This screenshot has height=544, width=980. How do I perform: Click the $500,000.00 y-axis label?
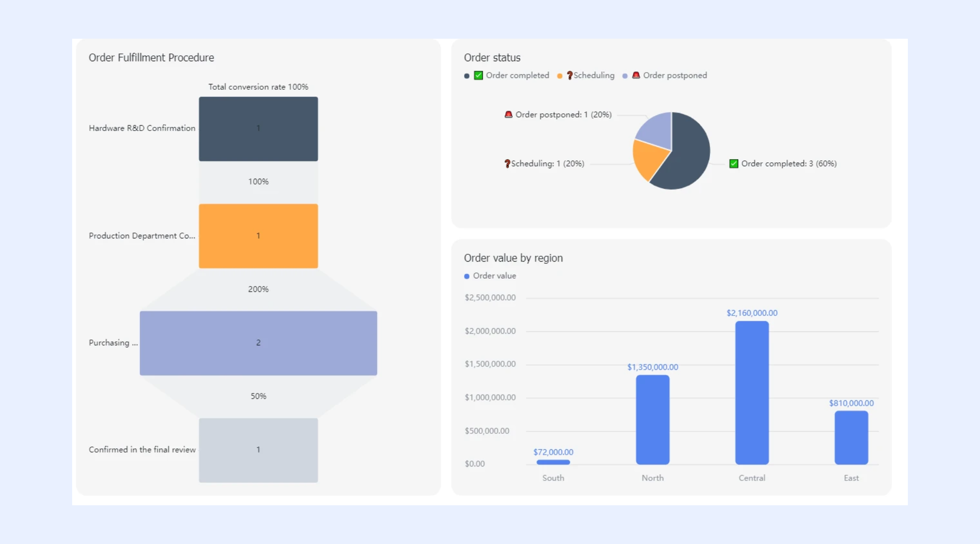tap(487, 431)
